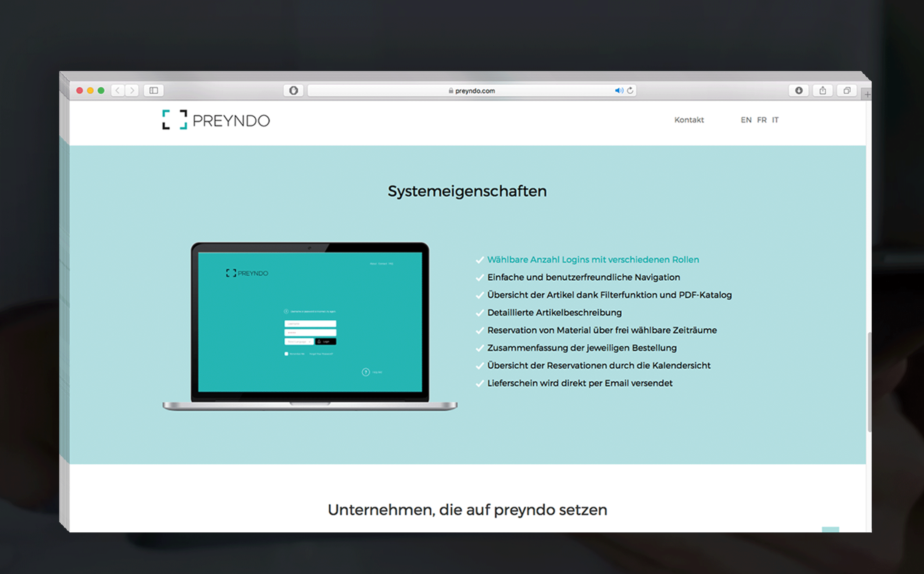
Task: Switch language to FR
Action: click(x=762, y=120)
